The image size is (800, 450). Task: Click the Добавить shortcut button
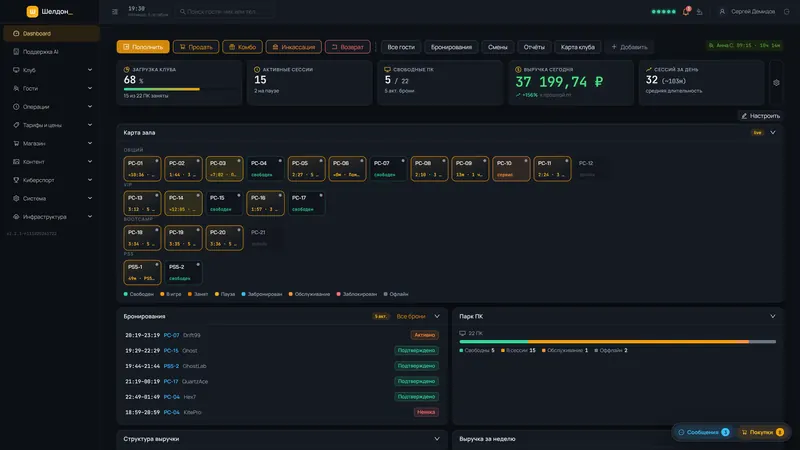coord(630,47)
